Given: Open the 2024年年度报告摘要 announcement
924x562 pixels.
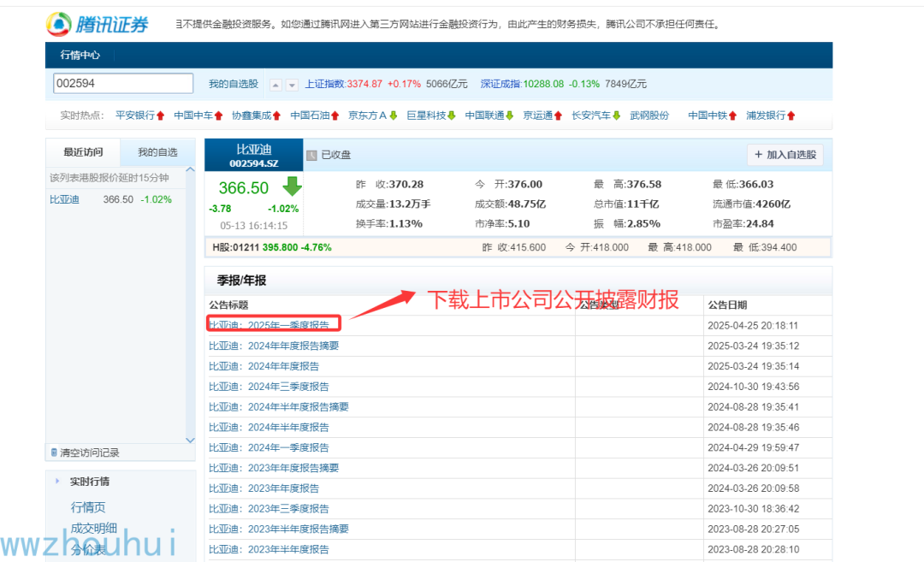Looking at the screenshot, I should [x=274, y=346].
